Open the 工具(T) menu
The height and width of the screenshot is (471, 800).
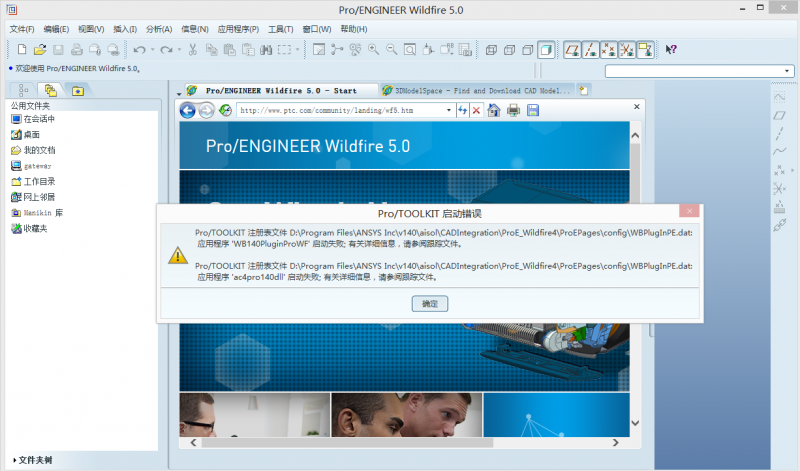281,29
